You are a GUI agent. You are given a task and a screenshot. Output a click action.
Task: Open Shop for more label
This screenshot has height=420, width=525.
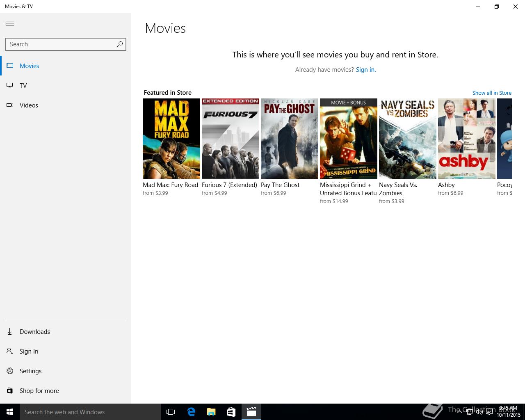(x=39, y=390)
